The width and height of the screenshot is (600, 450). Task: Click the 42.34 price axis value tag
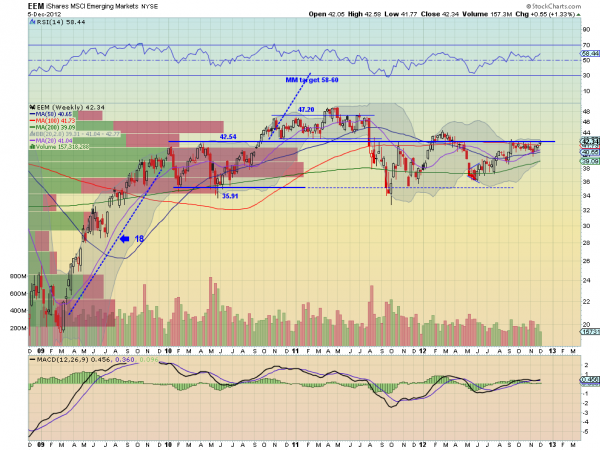pyautogui.click(x=590, y=142)
